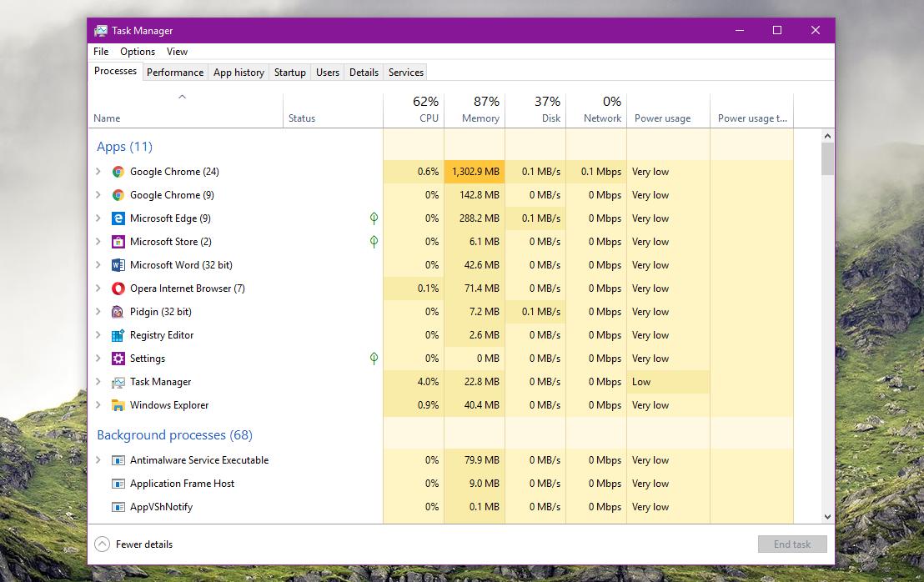Click the 1,302.9 MB memory cell
924x582 pixels.
coord(475,172)
